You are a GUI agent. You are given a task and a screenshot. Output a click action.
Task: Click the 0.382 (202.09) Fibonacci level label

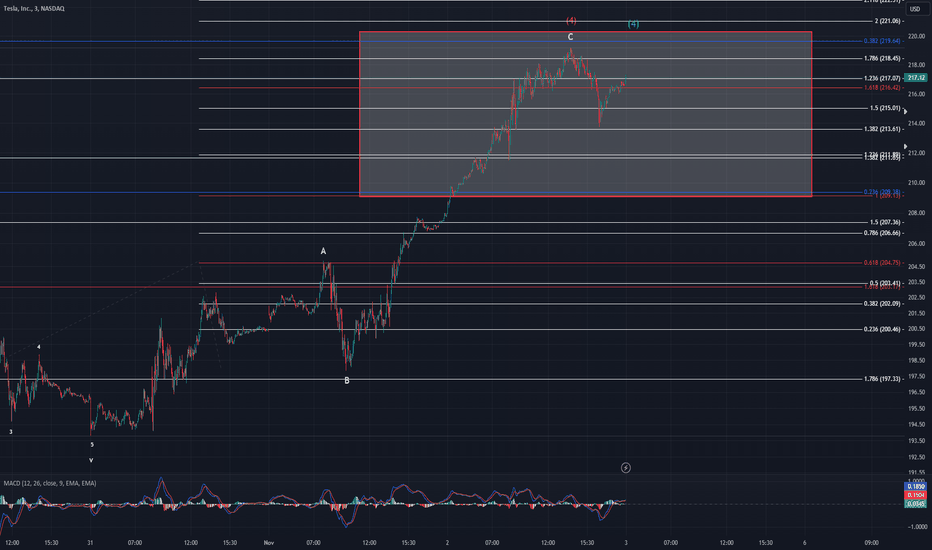(x=883, y=303)
